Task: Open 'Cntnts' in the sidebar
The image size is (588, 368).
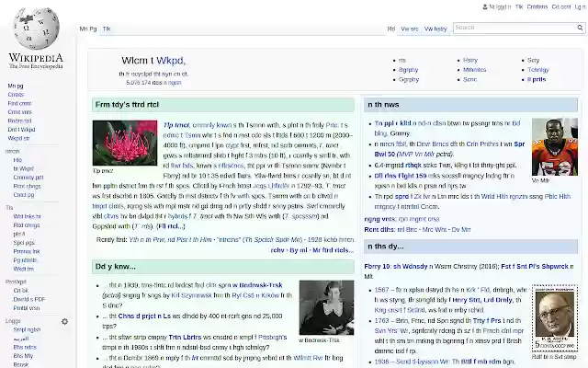Action: (x=16, y=95)
